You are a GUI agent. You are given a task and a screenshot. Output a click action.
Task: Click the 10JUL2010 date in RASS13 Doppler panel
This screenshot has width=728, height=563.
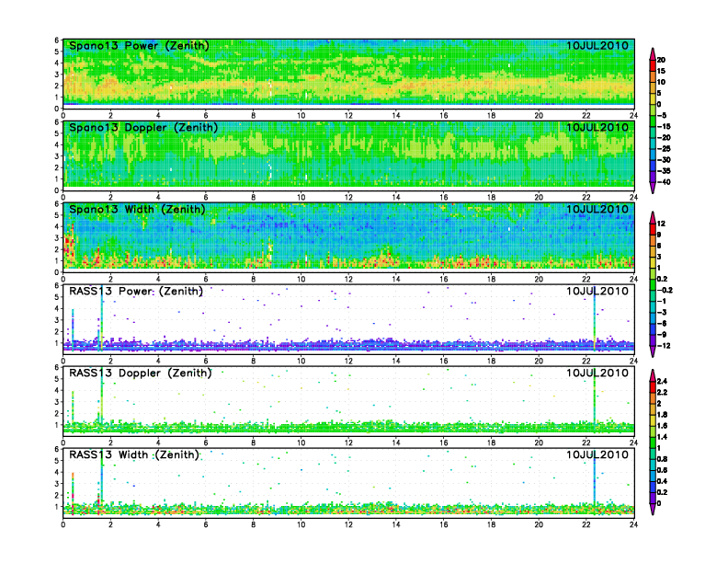pos(597,373)
